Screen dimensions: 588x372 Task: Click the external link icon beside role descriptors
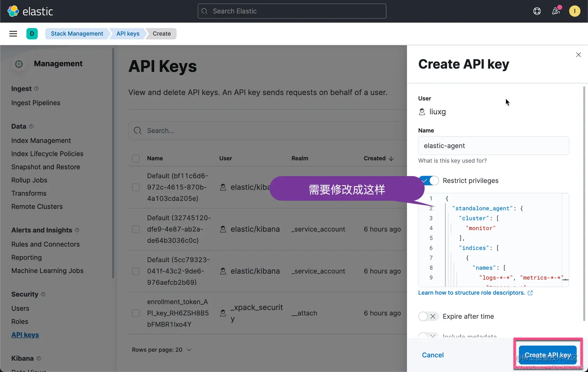530,293
